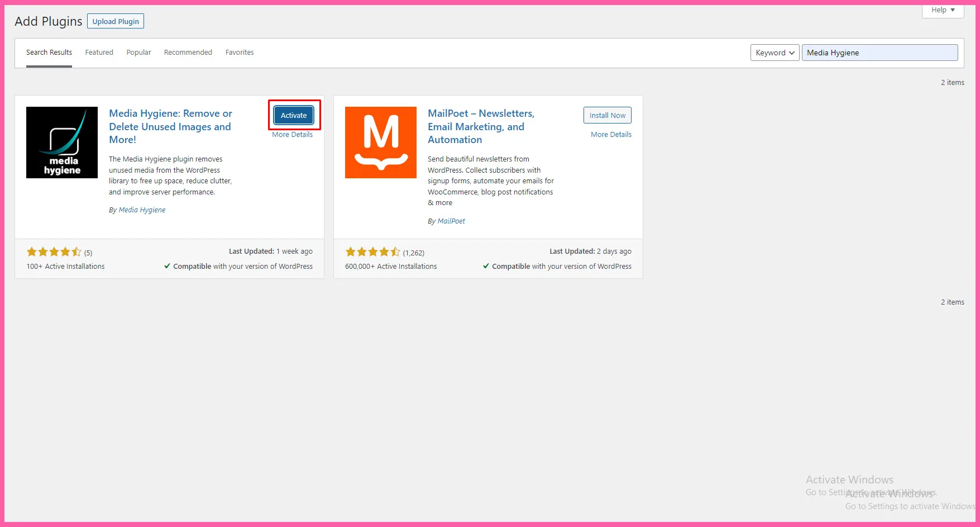Image resolution: width=980 pixels, height=527 pixels.
Task: Open the Keyword search type dropdown
Action: [x=775, y=53]
